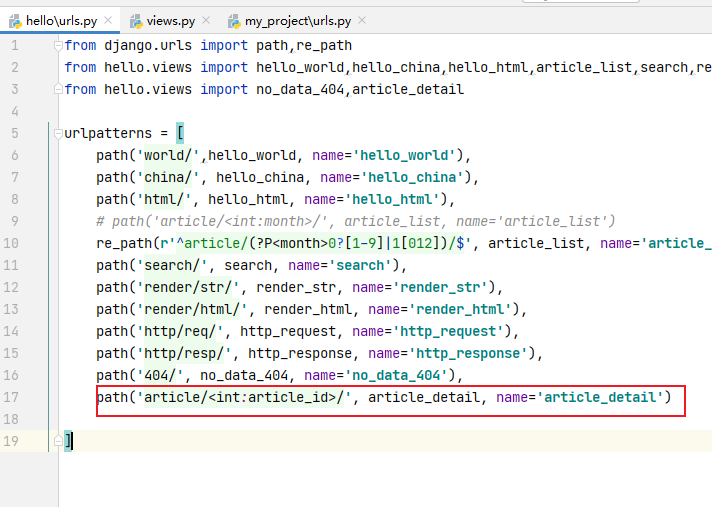The image size is (712, 507).
Task: Collapse the urlpatterns list fold on line 5
Action: 58,133
